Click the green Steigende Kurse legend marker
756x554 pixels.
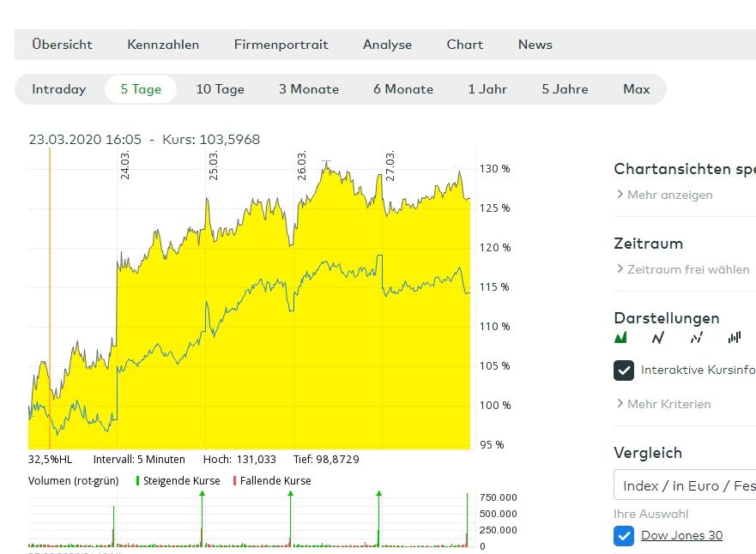tap(137, 481)
